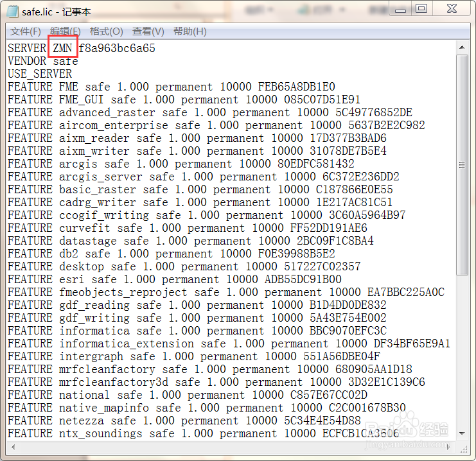The height and width of the screenshot is (461, 476).
Task: Click key 085C07D51E91 on FME_GUI line
Action: pos(322,100)
